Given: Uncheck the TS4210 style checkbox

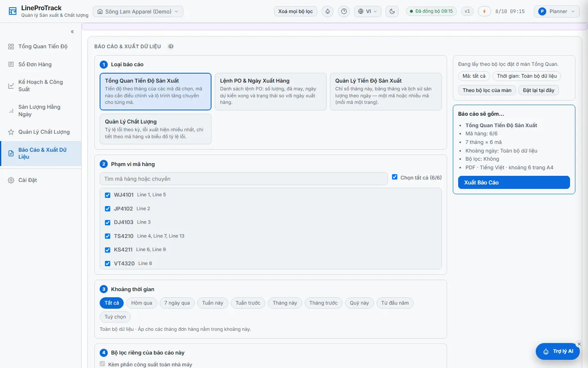Looking at the screenshot, I should [x=108, y=236].
